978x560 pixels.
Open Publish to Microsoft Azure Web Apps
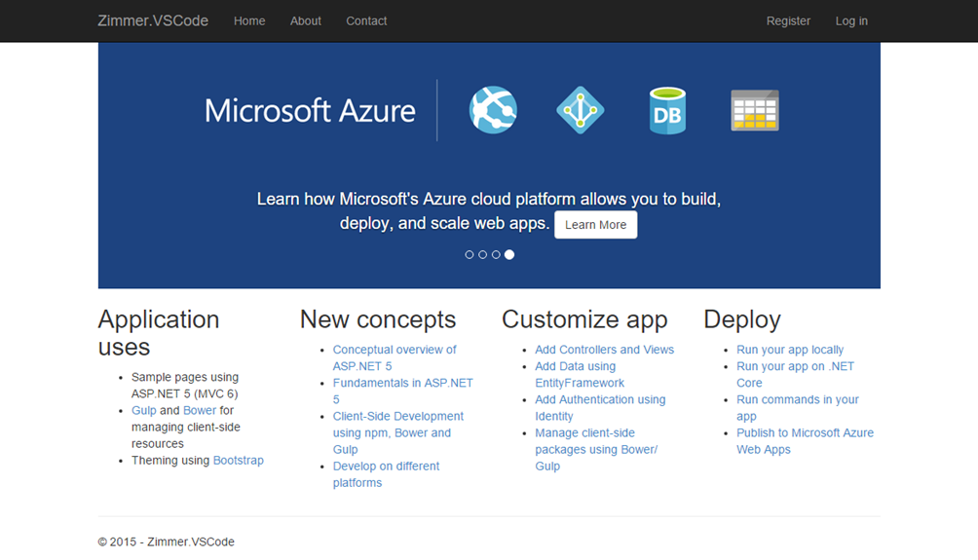(x=805, y=441)
